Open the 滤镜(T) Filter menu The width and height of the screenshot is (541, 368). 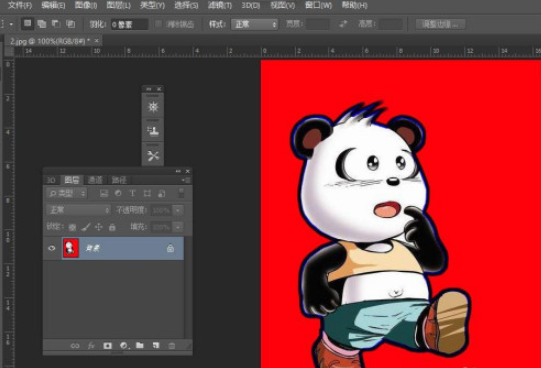220,5
